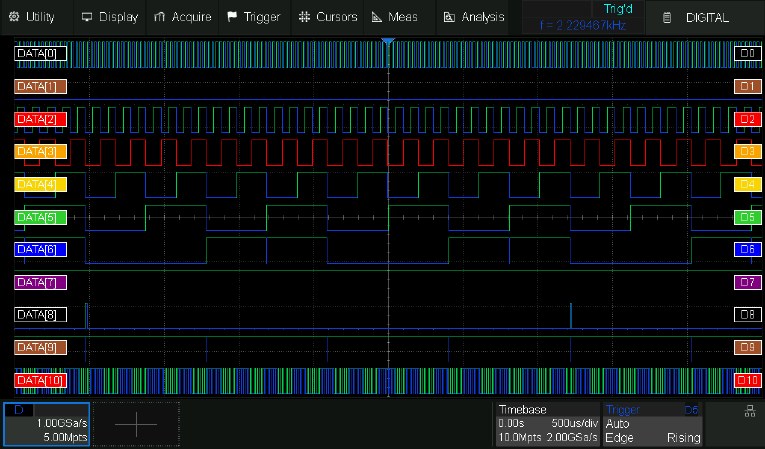Click the network connection icon
The width and height of the screenshot is (765, 449).
[x=750, y=411]
